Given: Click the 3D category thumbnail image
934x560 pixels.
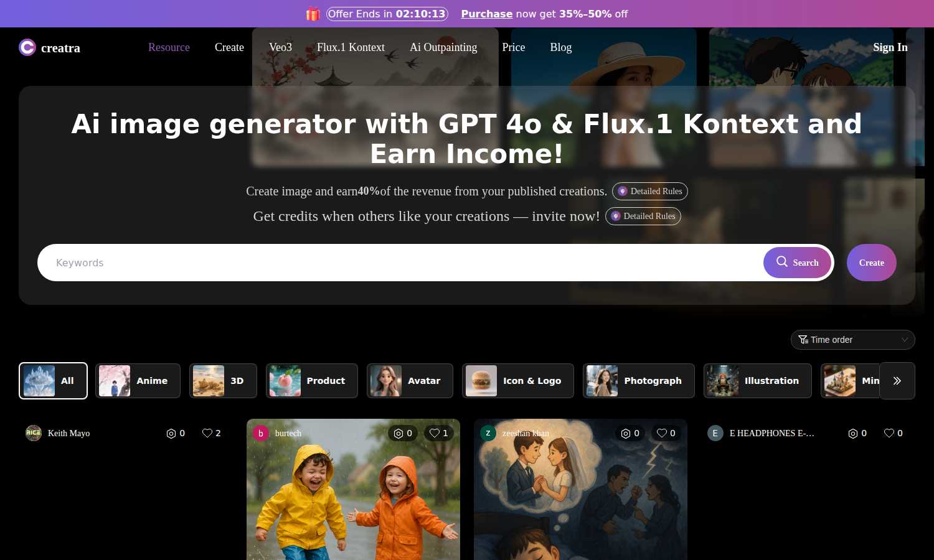Looking at the screenshot, I should click(x=209, y=381).
